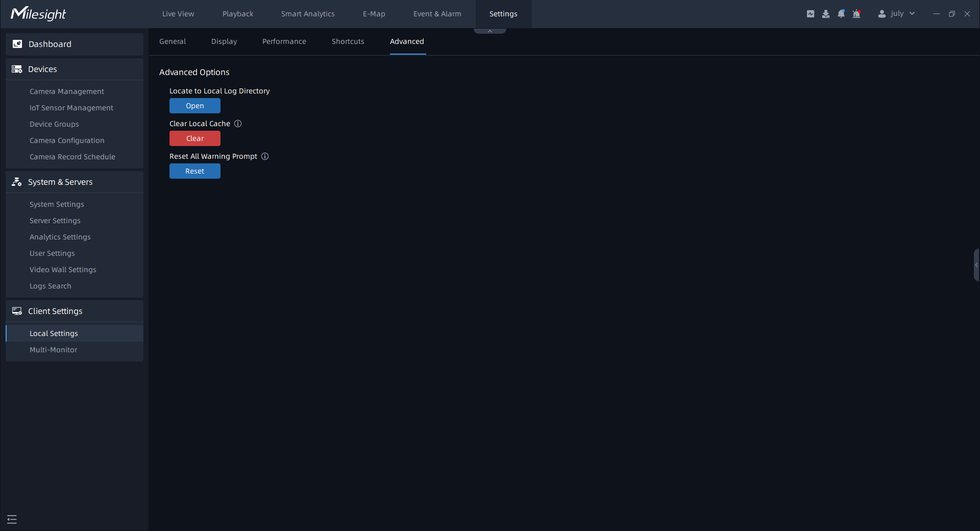
Task: Click info icon beside Reset All Warning Prompt
Action: [x=265, y=156]
